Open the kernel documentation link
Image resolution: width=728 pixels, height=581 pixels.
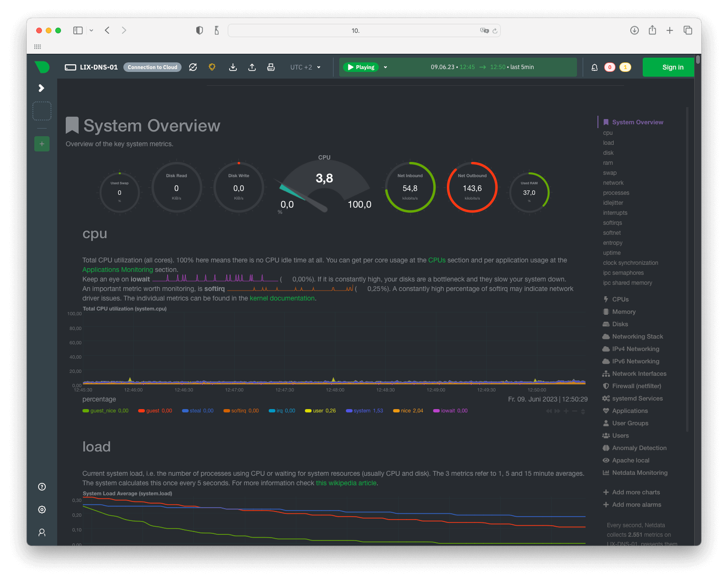[x=282, y=298]
